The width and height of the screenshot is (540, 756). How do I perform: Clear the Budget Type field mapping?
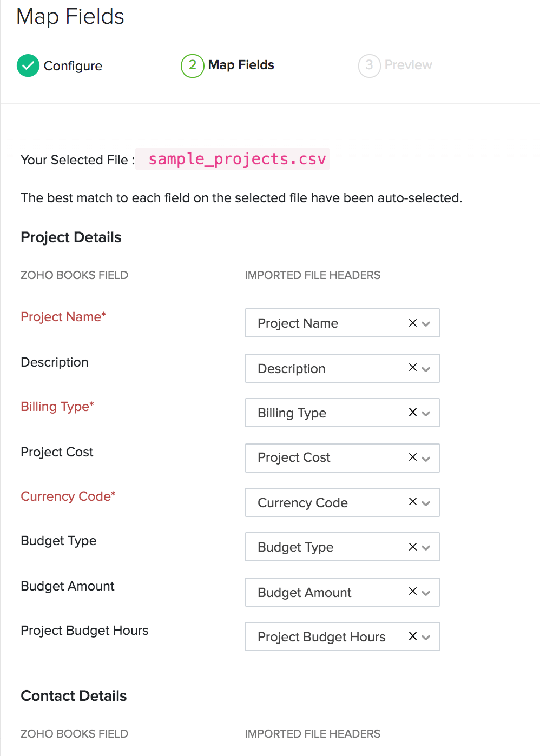tap(412, 547)
